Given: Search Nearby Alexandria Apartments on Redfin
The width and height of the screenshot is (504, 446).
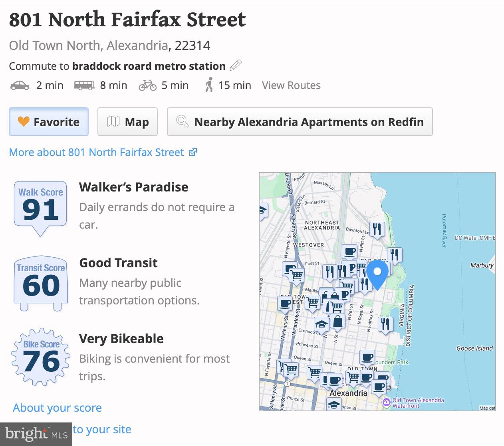Looking at the screenshot, I should coord(300,122).
